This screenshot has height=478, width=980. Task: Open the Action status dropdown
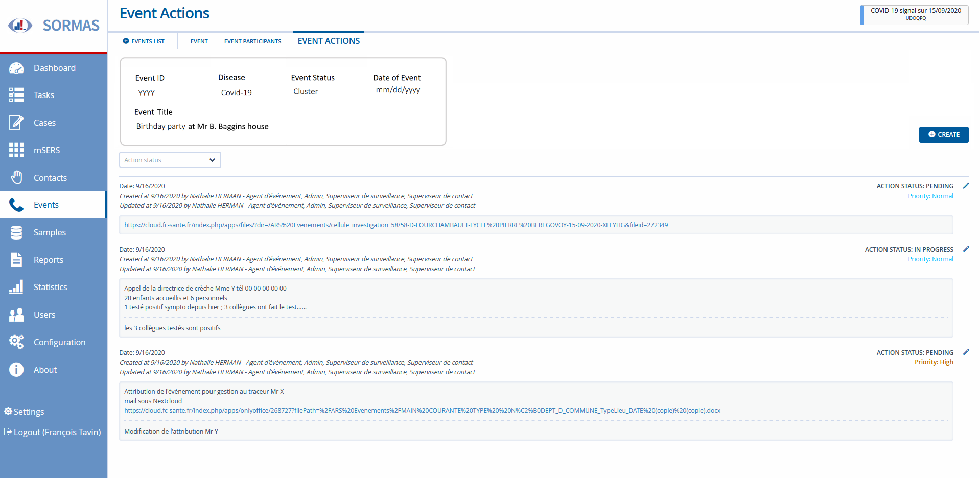[170, 160]
